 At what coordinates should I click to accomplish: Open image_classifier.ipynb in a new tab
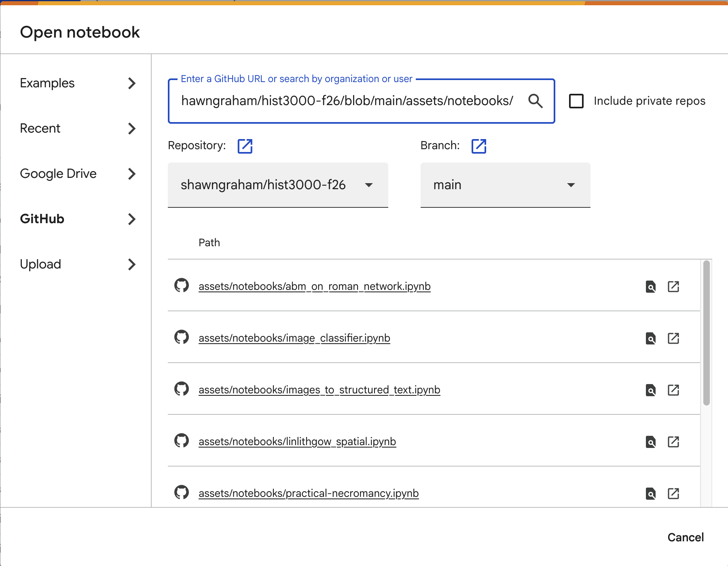pyautogui.click(x=673, y=338)
